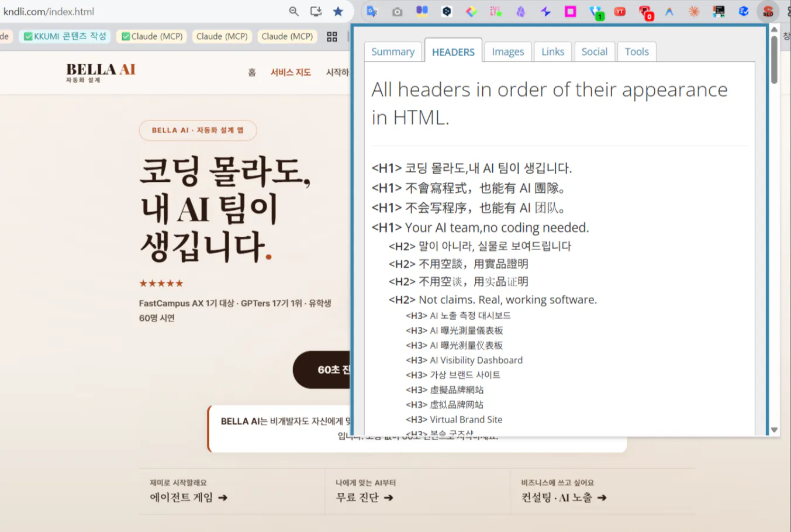Open the Images tab
Screen dimensions: 791x532
508,52
